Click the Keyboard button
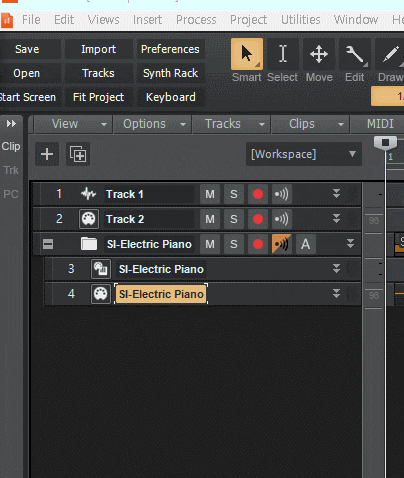404x478 pixels. tap(170, 97)
